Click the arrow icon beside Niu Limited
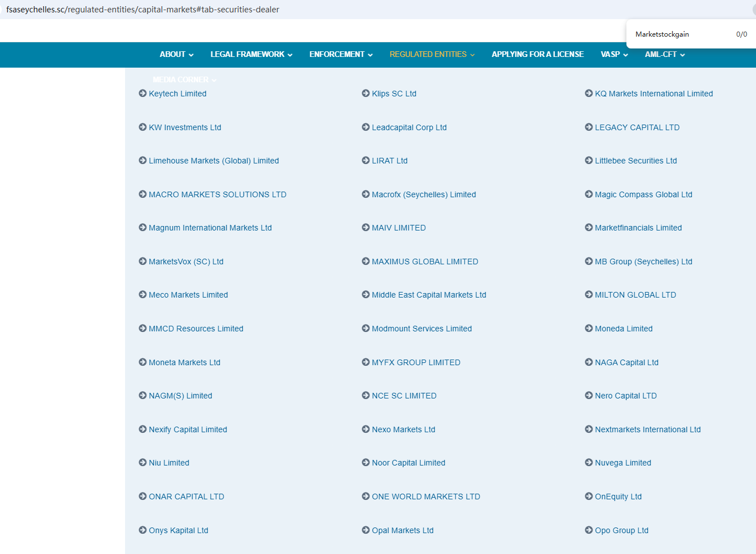Screen dimensions: 756x554 click(x=143, y=463)
